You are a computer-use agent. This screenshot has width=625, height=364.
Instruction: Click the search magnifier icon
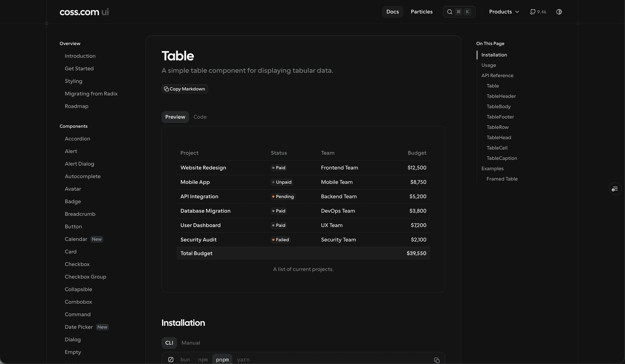coord(449,12)
